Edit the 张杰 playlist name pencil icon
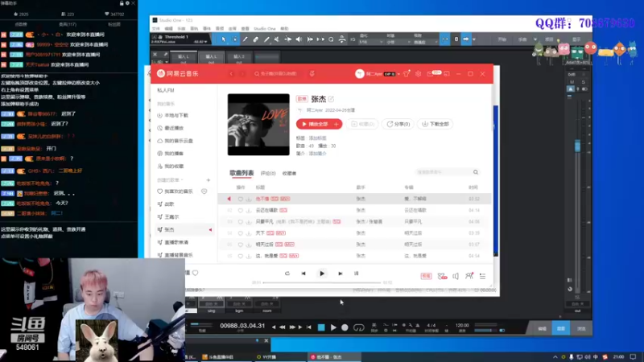 331,99
